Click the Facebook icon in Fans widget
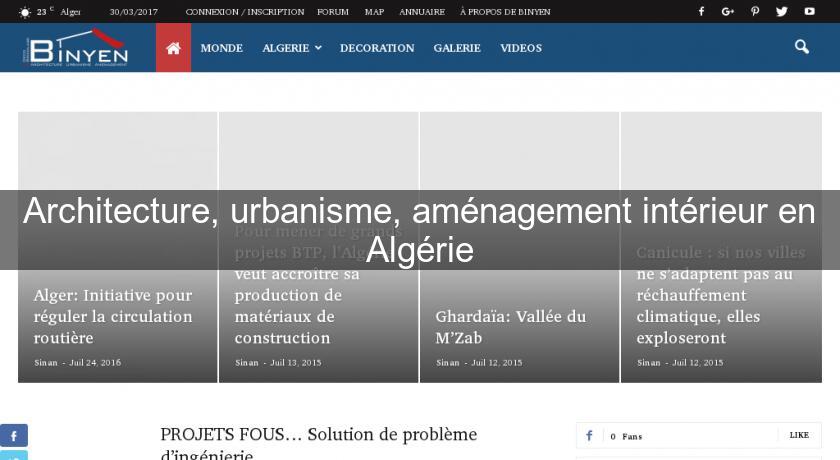This screenshot has height=460, width=840. [x=589, y=435]
